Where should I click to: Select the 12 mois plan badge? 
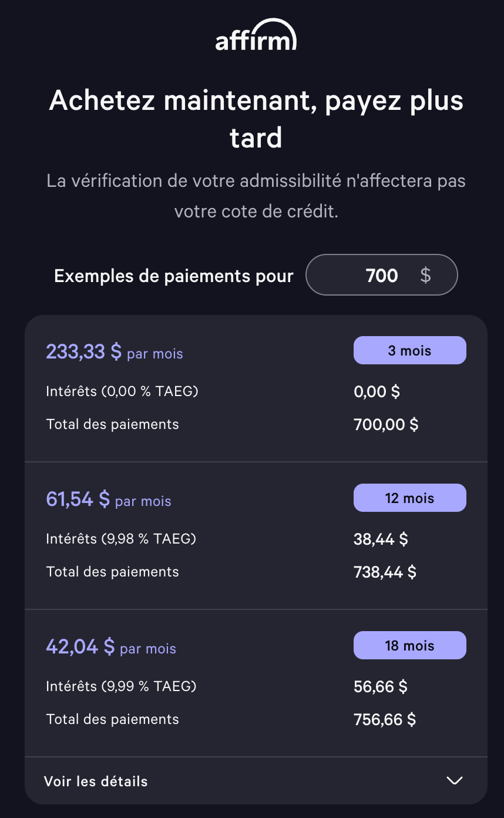click(409, 498)
